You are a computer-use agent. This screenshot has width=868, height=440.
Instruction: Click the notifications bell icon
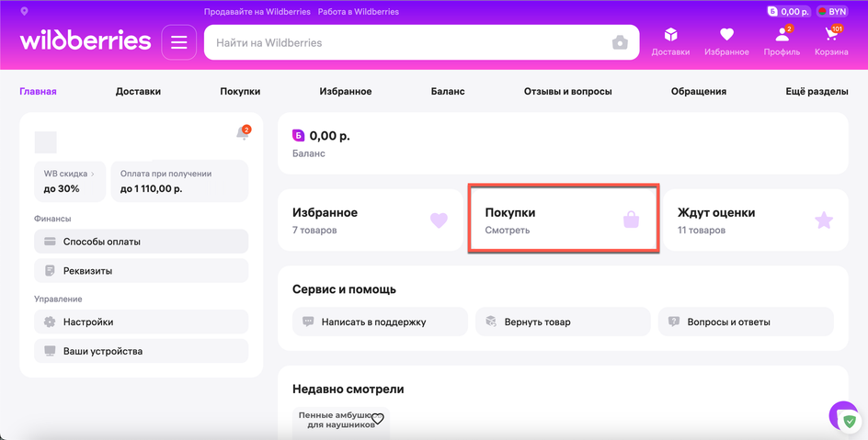pyautogui.click(x=243, y=132)
